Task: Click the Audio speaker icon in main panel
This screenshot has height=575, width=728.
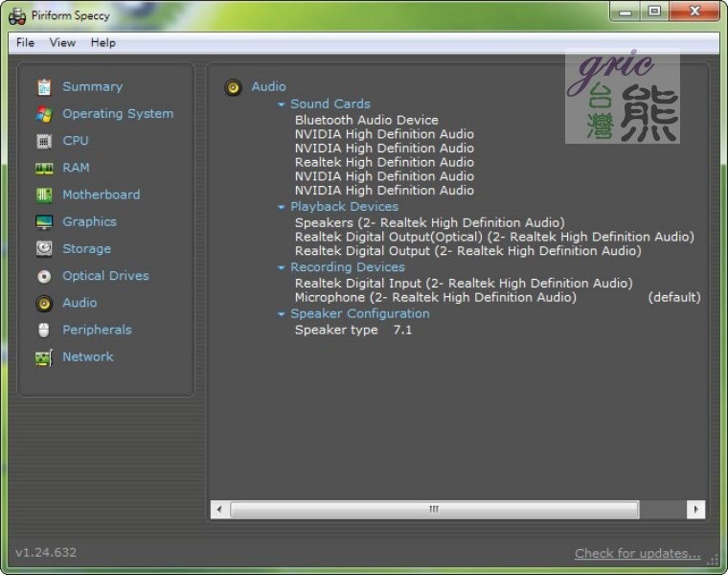Action: point(233,87)
